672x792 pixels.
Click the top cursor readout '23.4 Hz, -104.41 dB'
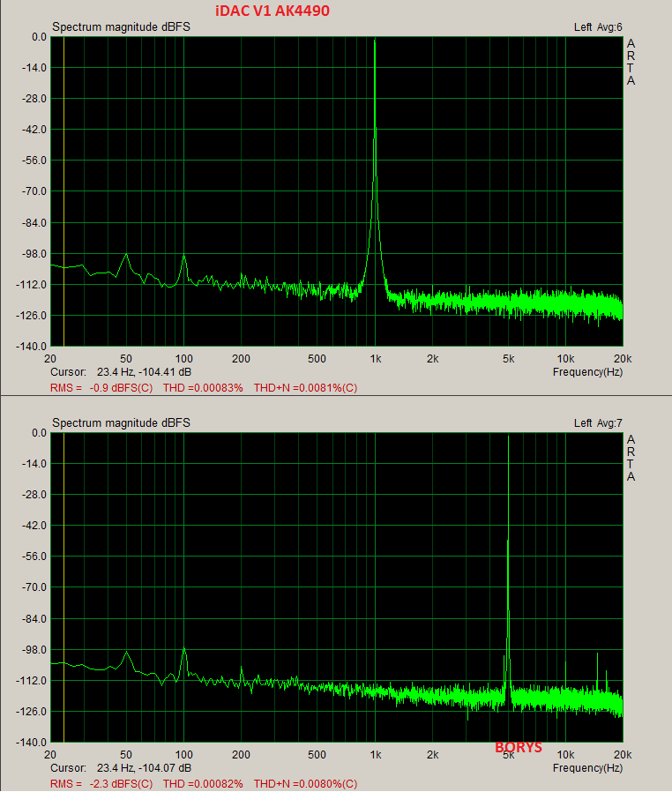click(144, 372)
